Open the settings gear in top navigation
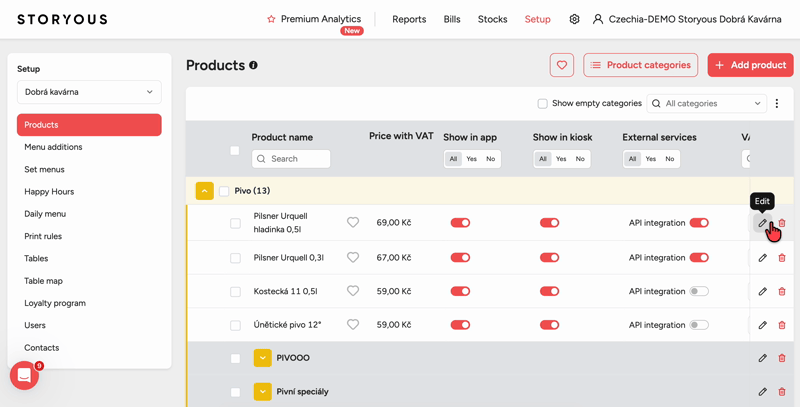This screenshot has height=407, width=800. [574, 19]
